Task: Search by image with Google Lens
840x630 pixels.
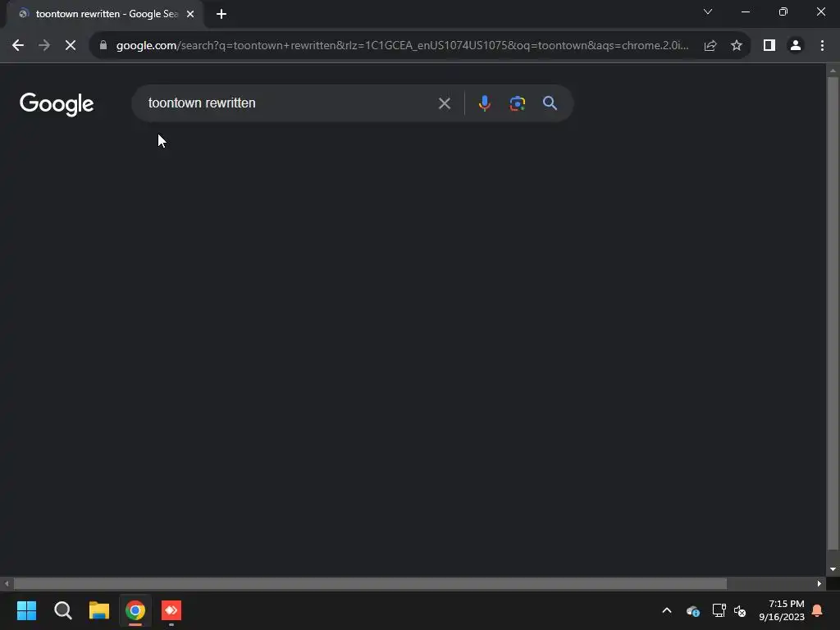Action: (517, 103)
